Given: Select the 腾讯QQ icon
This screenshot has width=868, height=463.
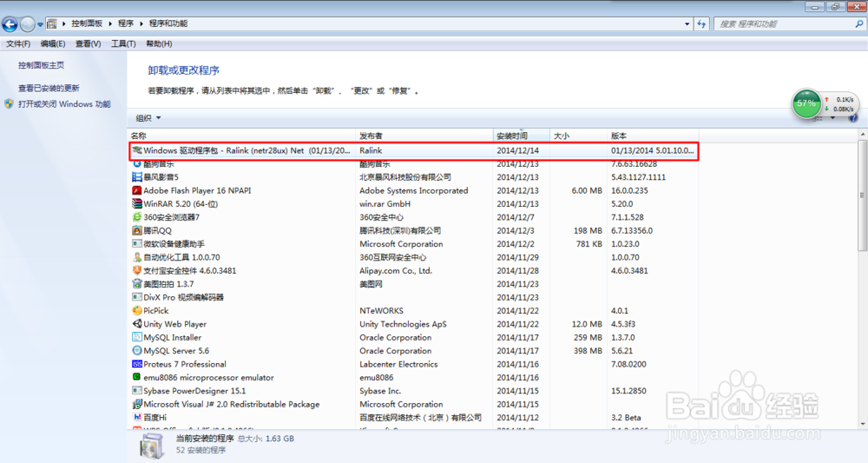Looking at the screenshot, I should tap(137, 230).
